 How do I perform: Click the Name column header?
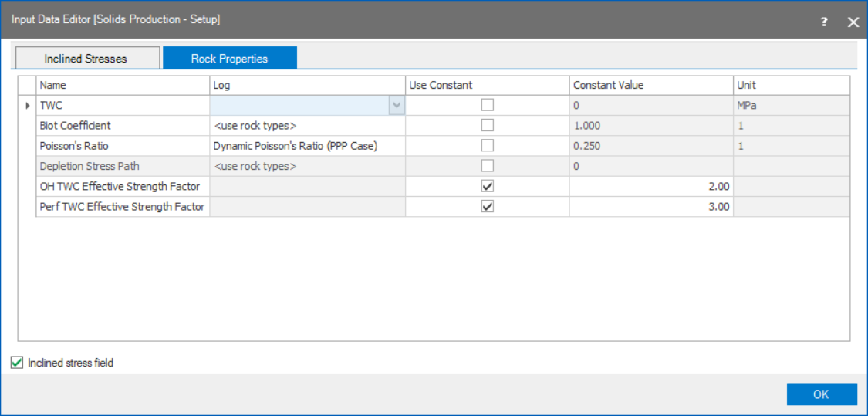(123, 85)
